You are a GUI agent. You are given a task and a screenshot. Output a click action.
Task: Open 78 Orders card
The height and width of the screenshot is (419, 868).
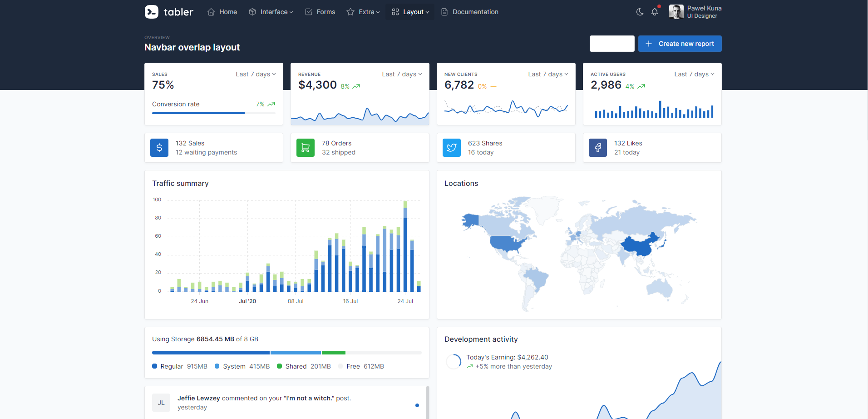coord(360,148)
